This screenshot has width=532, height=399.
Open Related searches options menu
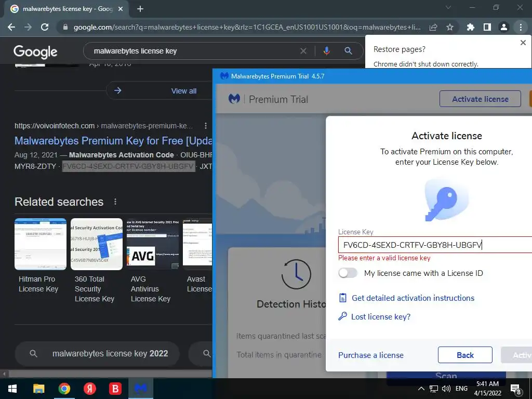pyautogui.click(x=115, y=202)
